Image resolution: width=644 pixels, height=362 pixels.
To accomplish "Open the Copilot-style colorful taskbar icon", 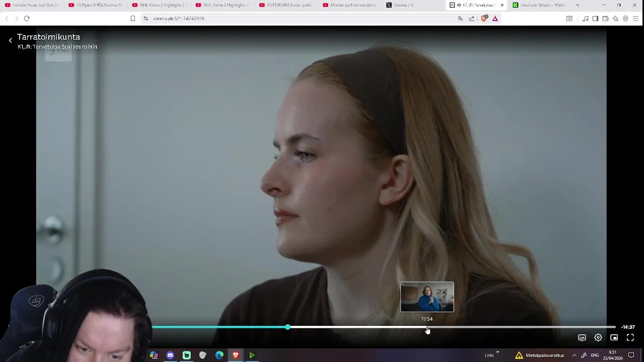I will point(154,355).
